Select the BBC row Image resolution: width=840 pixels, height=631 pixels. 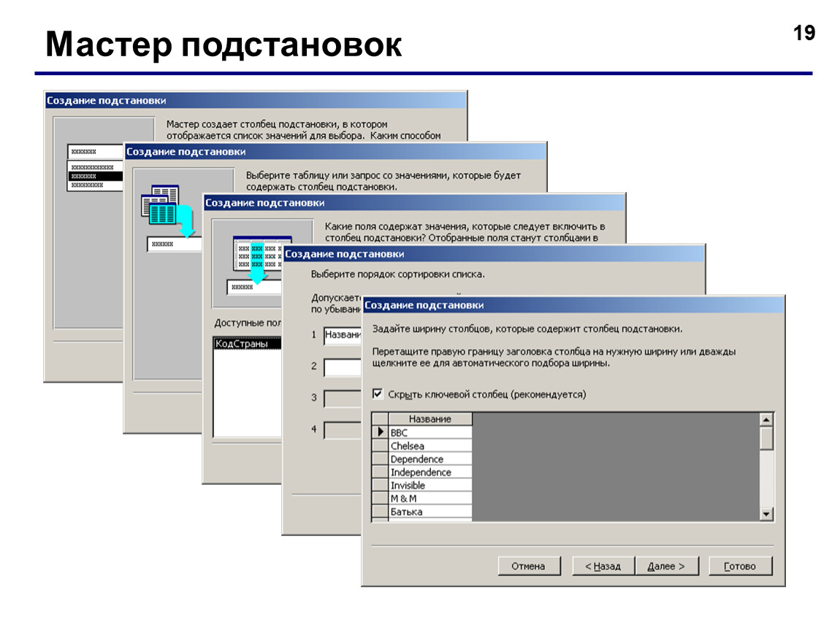click(x=430, y=432)
